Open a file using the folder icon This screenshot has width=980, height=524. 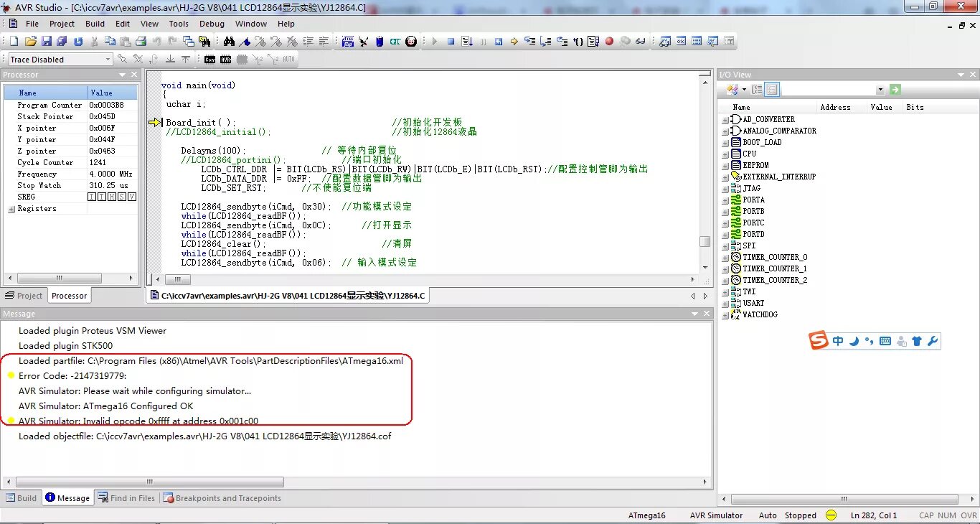31,41
